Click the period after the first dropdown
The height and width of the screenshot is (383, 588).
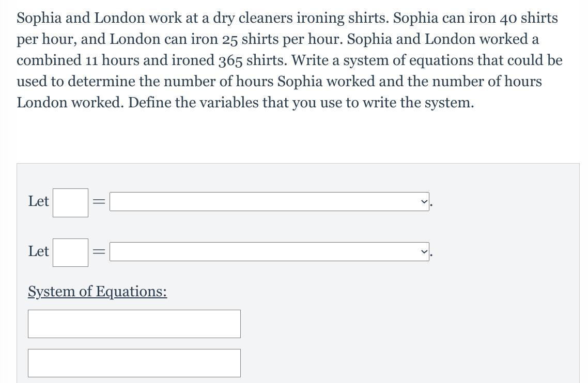(431, 205)
